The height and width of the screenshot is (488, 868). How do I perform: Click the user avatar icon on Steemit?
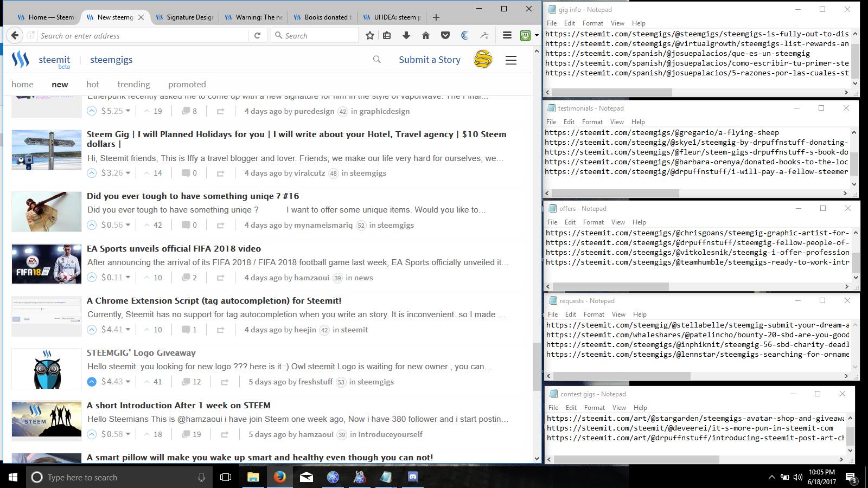(483, 59)
